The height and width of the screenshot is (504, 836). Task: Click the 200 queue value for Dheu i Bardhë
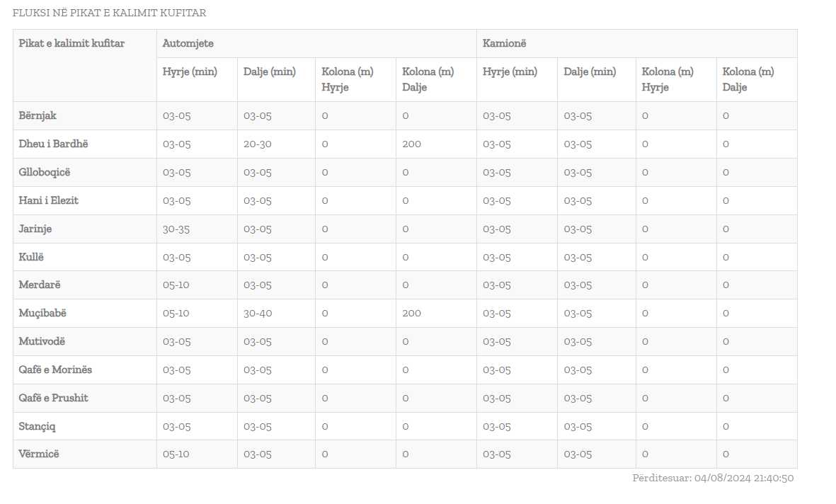(411, 144)
